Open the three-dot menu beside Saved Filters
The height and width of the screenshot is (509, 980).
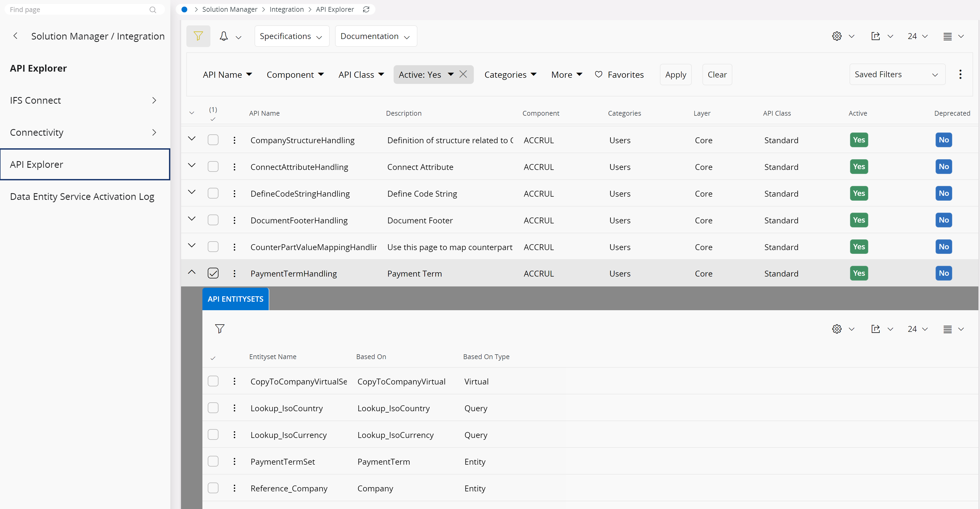coord(960,75)
